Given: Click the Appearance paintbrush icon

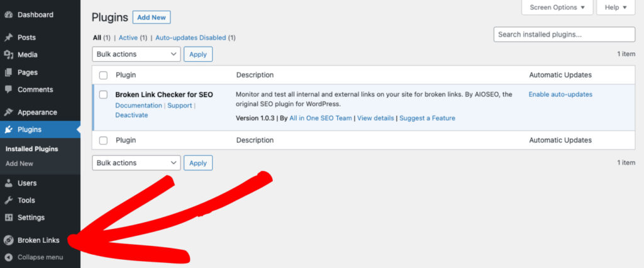Looking at the screenshot, I should 9,113.
